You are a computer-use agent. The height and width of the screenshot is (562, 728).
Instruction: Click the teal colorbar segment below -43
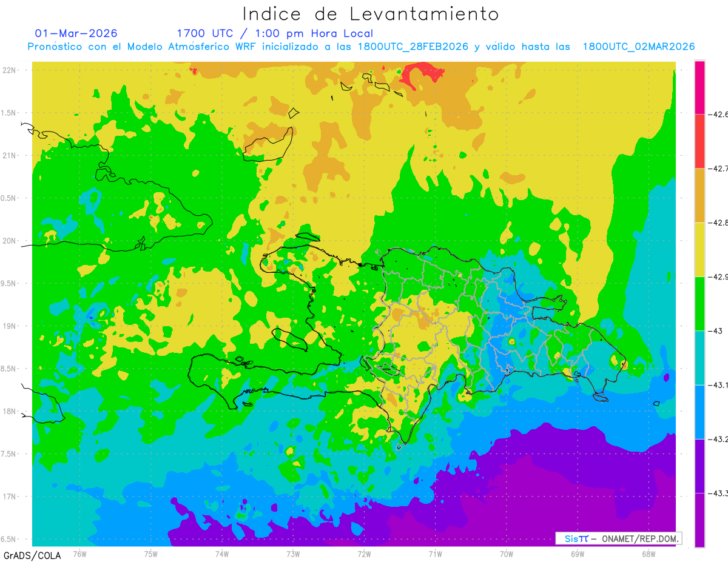699,358
